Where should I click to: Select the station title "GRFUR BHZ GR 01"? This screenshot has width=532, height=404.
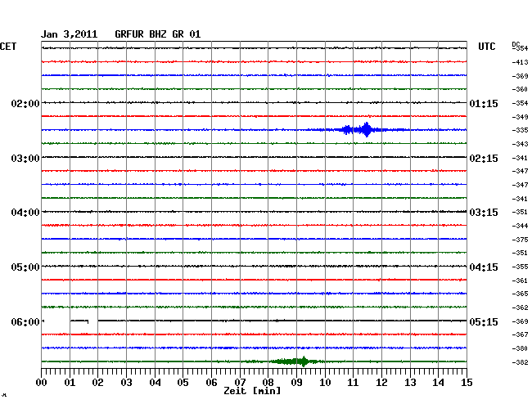158,34
